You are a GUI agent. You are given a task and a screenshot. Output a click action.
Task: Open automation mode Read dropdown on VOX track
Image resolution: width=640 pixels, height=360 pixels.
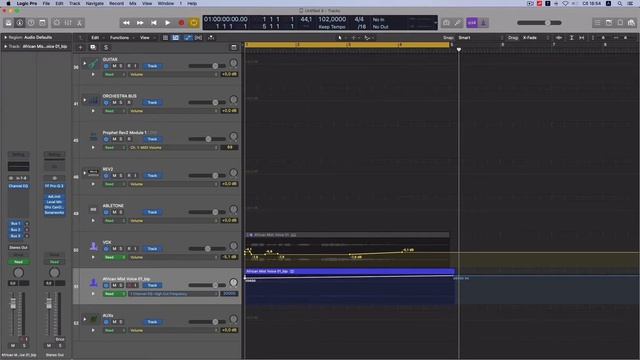coord(114,257)
